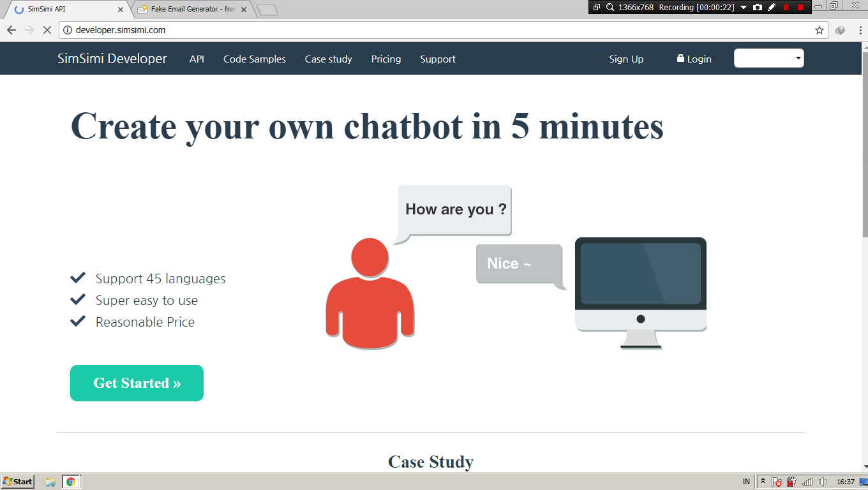This screenshot has height=490, width=868.
Task: Select the recorder's pencil draw tool
Action: tap(772, 7)
